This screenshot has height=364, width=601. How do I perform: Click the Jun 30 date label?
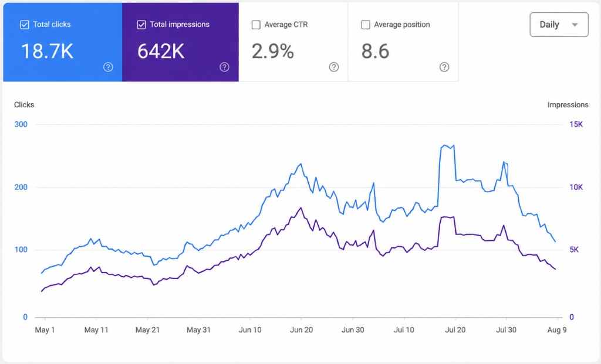point(353,330)
